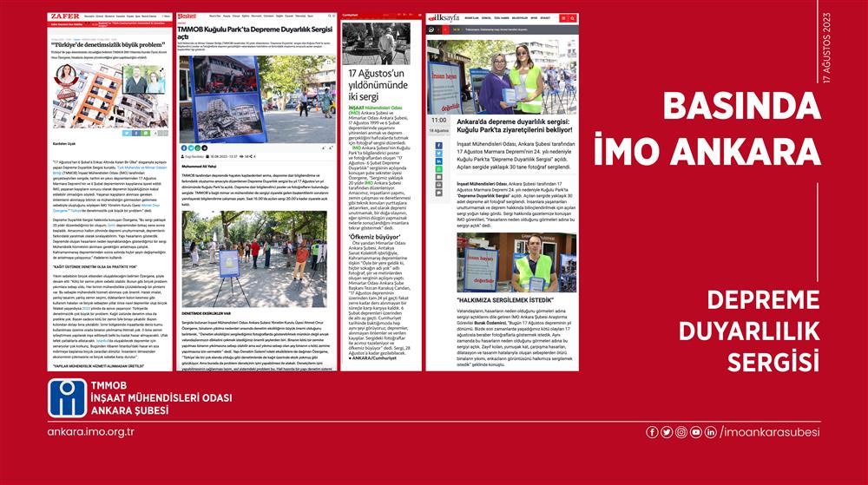Open the Twitter icon in the red footer
This screenshot has height=485, width=868.
667,432
